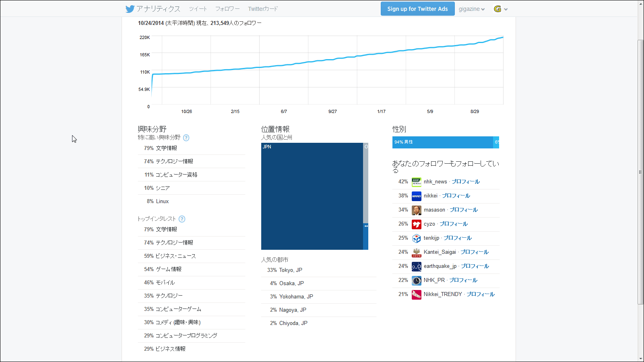
Task: Click the nhk_news avatar icon
Action: pyautogui.click(x=416, y=182)
